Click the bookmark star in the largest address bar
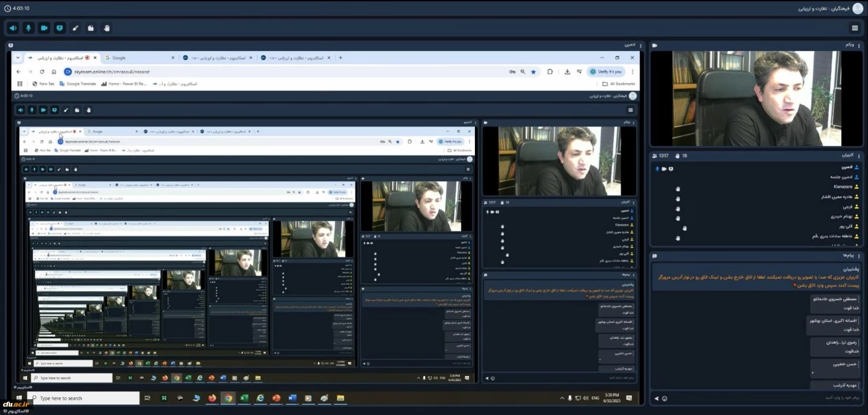Screen dimensions: 868x415 pos(533,71)
